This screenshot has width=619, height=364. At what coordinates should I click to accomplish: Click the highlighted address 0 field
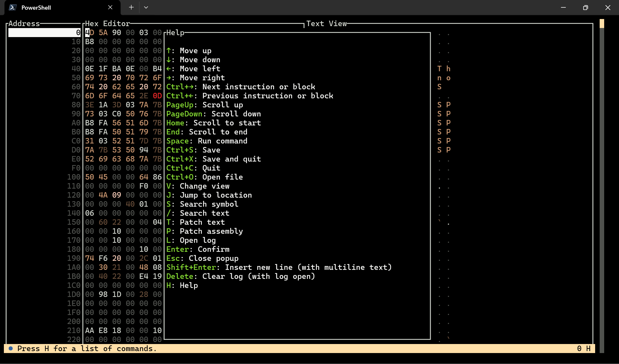(44, 33)
